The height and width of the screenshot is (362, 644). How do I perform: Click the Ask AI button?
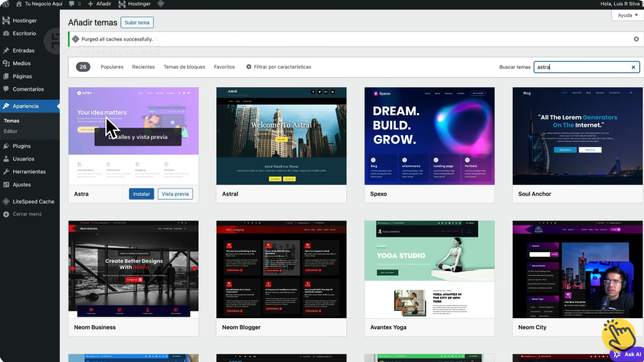click(627, 354)
